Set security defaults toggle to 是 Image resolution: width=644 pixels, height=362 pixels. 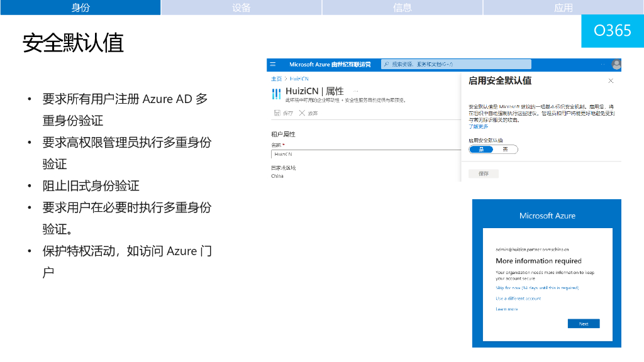[x=481, y=150]
